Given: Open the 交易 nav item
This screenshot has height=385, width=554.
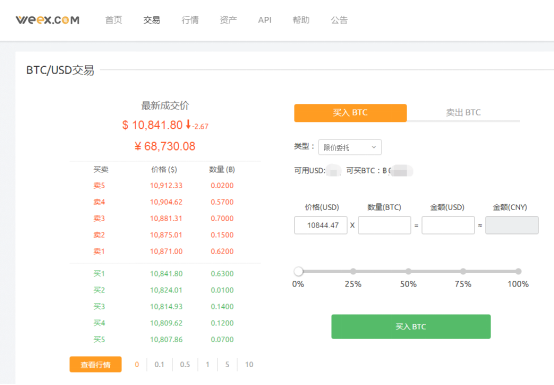Looking at the screenshot, I should click(x=152, y=20).
